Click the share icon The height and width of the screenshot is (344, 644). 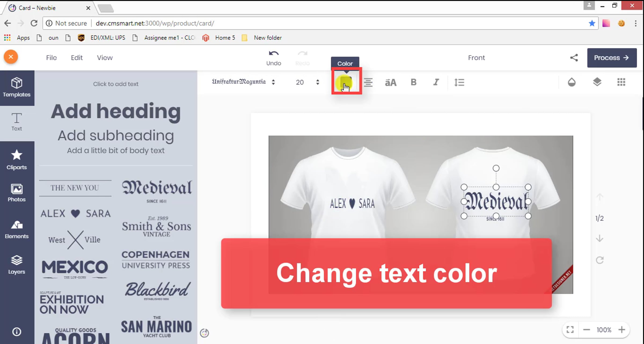(574, 58)
